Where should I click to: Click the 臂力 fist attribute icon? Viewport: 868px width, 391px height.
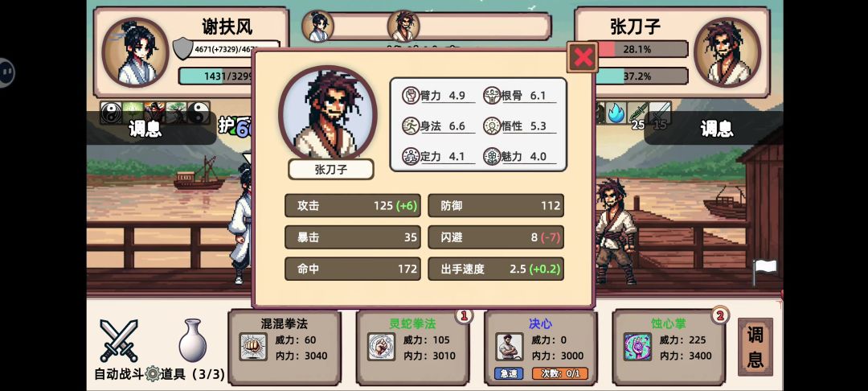[x=410, y=95]
